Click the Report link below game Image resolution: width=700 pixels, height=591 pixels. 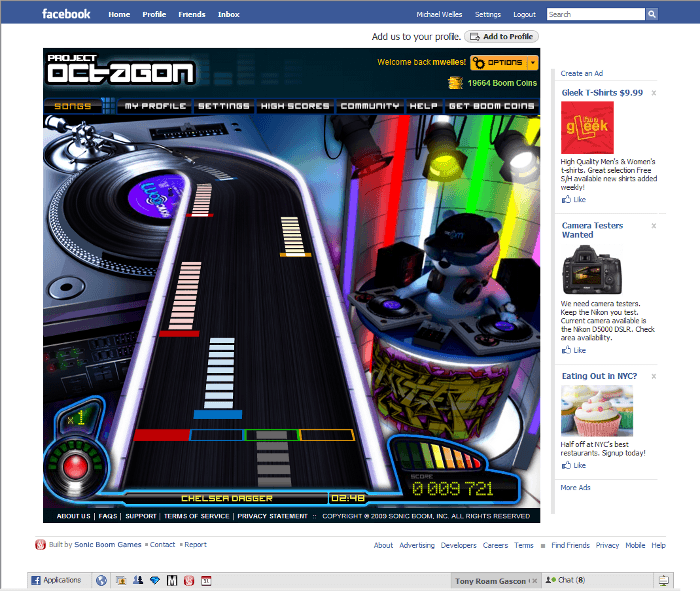click(x=195, y=545)
